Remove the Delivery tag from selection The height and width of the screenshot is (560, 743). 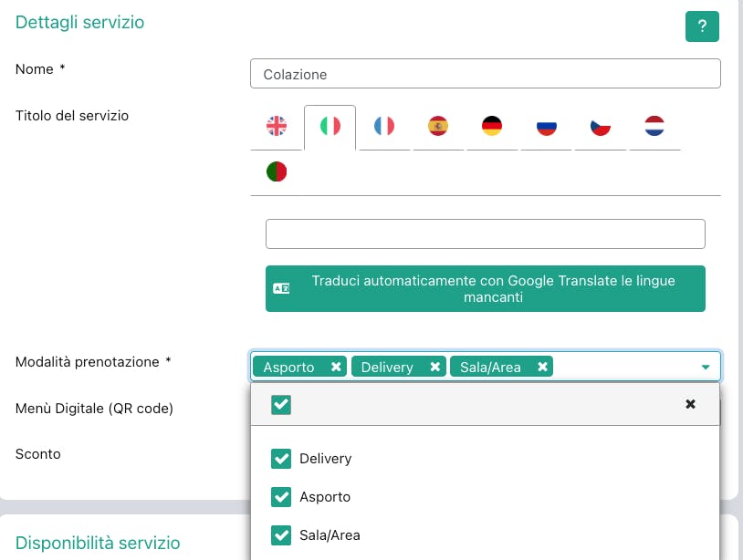coord(435,367)
